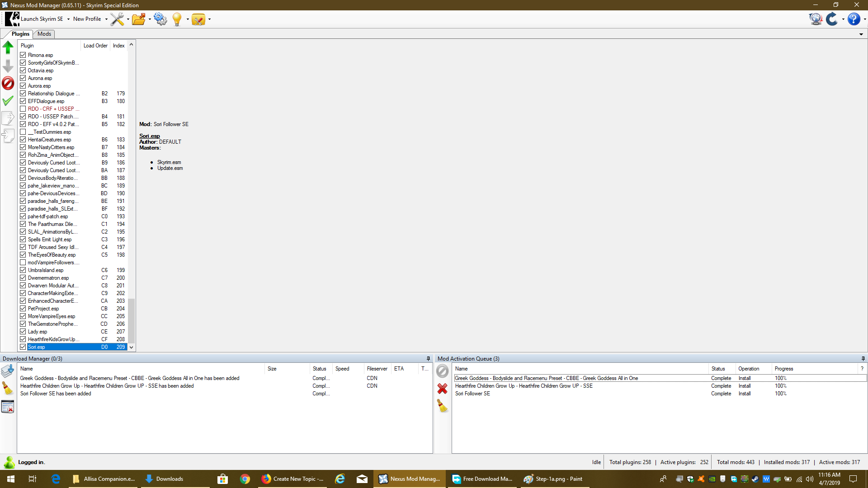Move plugin down with grey arrow
This screenshot has height=488, width=868.
tap(8, 66)
